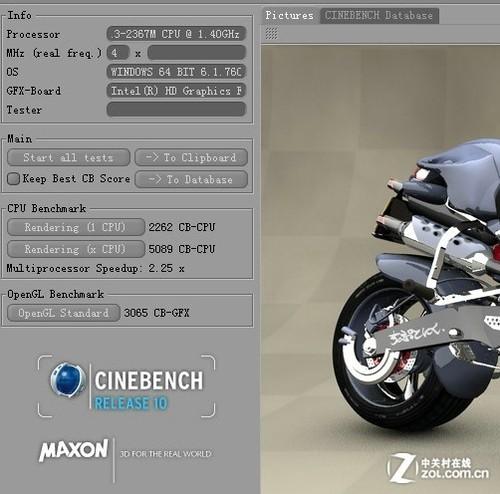500x494 pixels.
Task: Run the OpenGL Standard benchmark
Action: click(63, 313)
